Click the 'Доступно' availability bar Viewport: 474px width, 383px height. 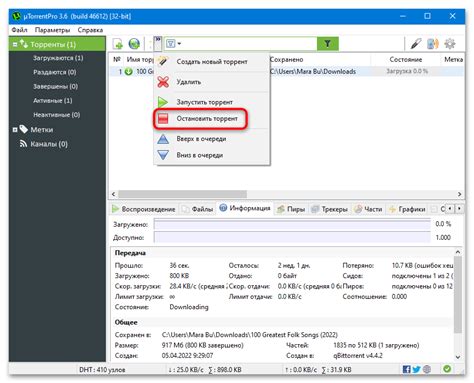pos(292,237)
